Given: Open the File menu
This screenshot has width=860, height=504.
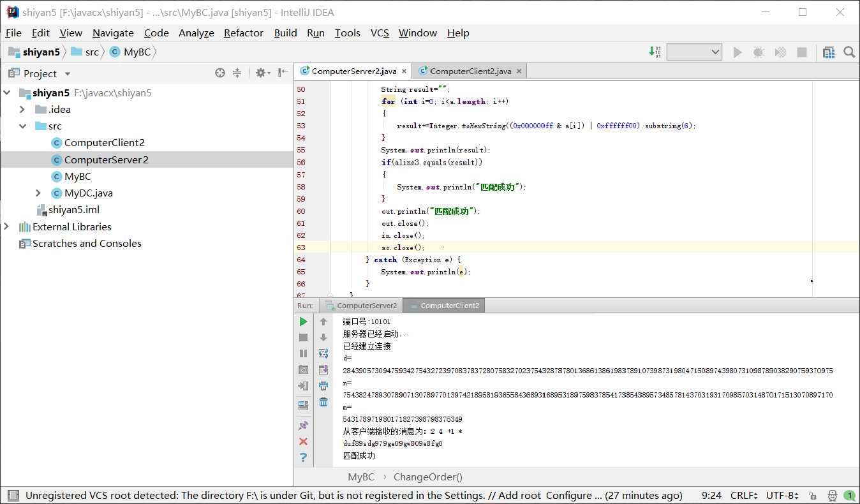Looking at the screenshot, I should pos(13,33).
